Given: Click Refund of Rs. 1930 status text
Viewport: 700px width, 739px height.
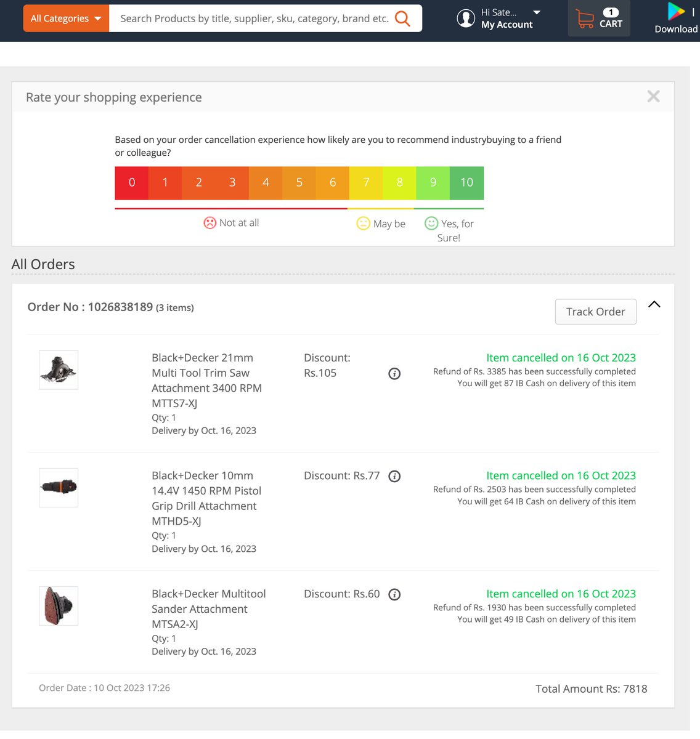Looking at the screenshot, I should coord(534,608).
